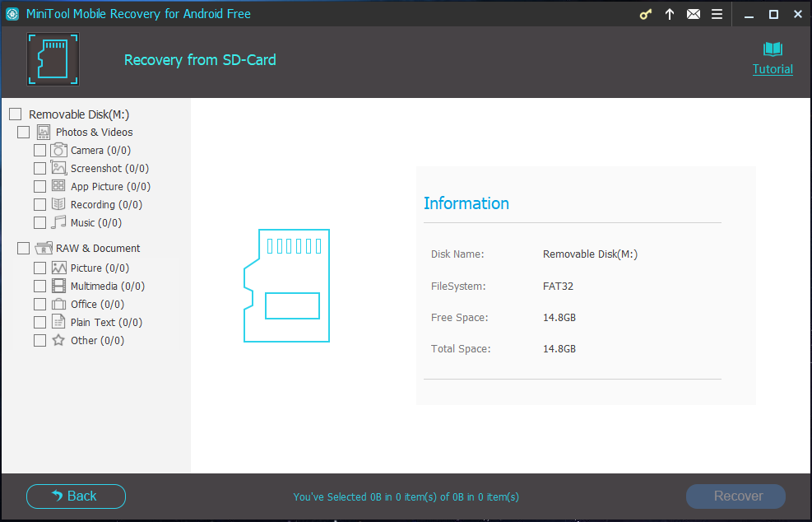Click the SD-Card recovery mode icon
Image resolution: width=812 pixels, height=522 pixels.
(53, 59)
